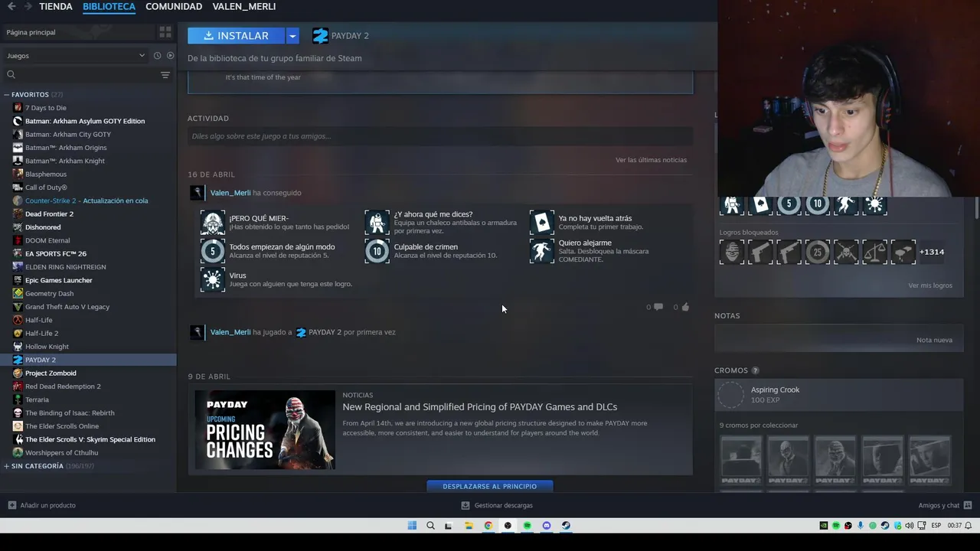Sort library by recent activity clock icon

pyautogui.click(x=157, y=55)
